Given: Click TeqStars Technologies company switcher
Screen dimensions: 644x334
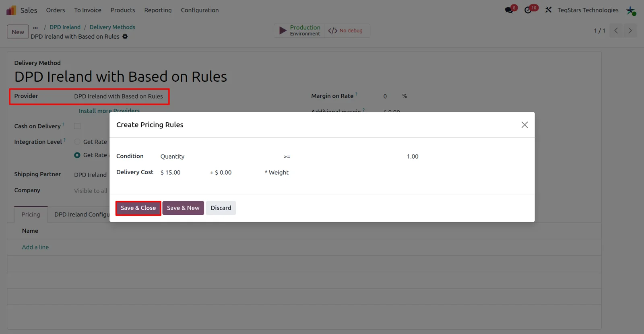Looking at the screenshot, I should [x=588, y=10].
